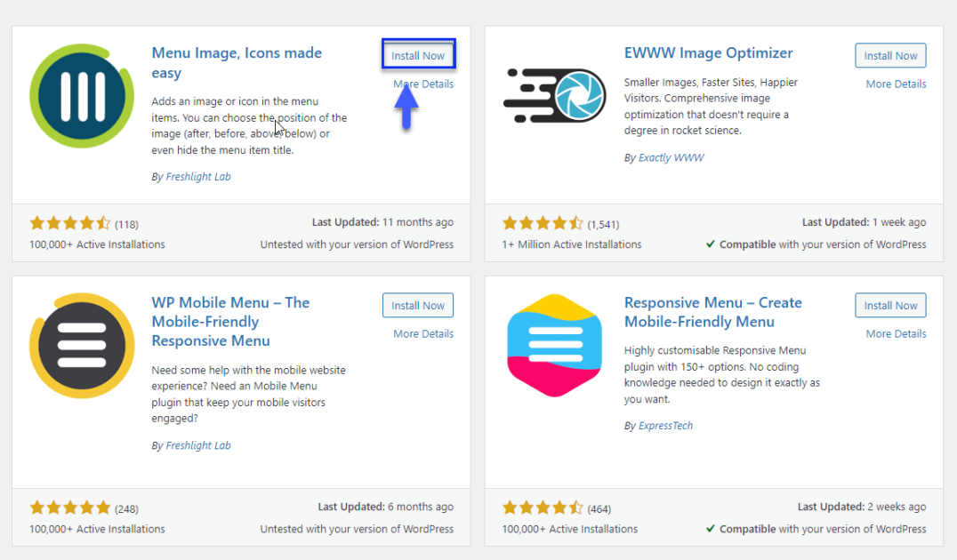This screenshot has width=957, height=560.
Task: Open More Details for Menu Image
Action: tap(425, 84)
